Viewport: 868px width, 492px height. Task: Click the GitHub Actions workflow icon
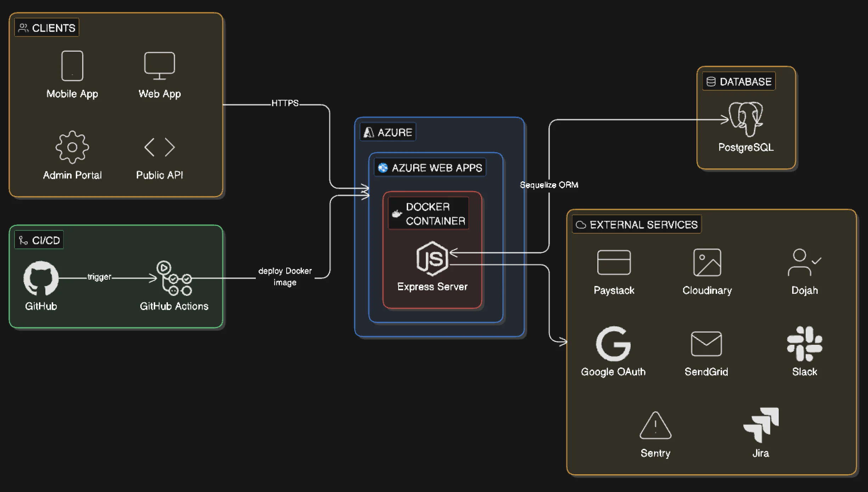(x=174, y=278)
